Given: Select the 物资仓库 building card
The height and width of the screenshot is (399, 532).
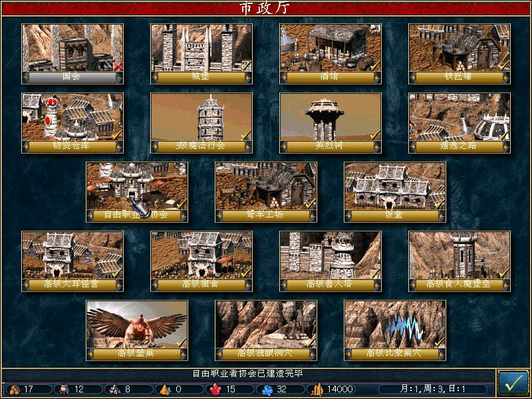Looking at the screenshot, I should 72,123.
